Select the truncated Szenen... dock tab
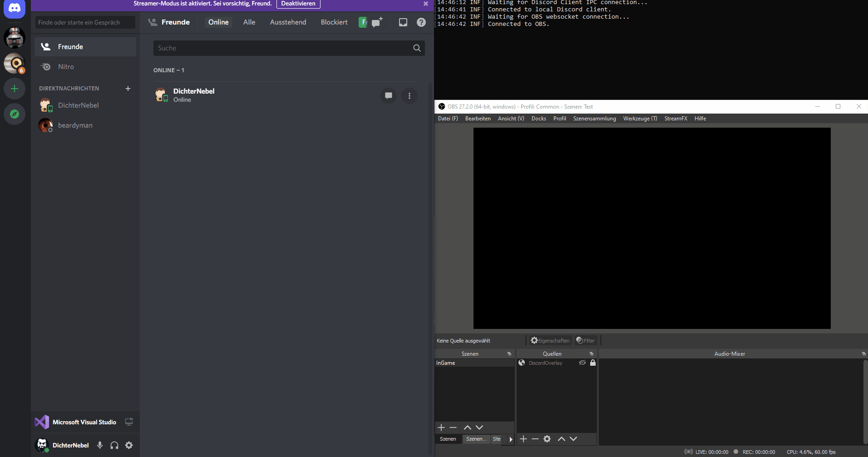 tap(476, 439)
